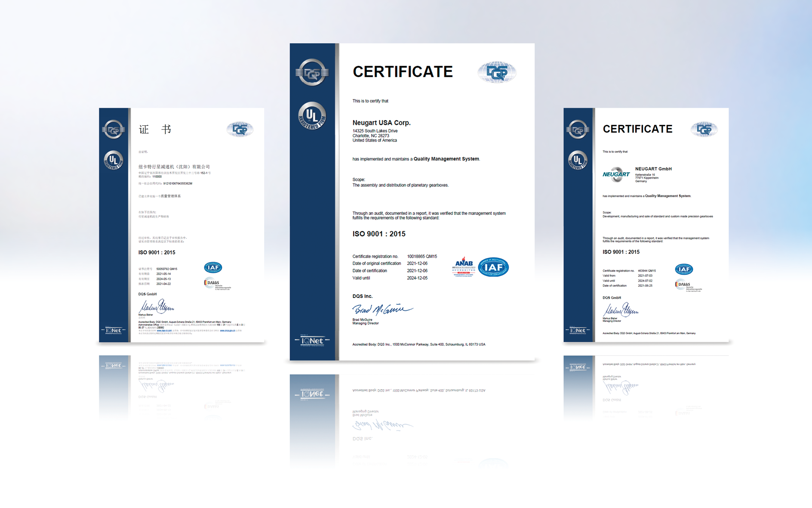Click the IAF logo on the center certificate
Image resolution: width=812 pixels, height=508 pixels.
point(494,267)
